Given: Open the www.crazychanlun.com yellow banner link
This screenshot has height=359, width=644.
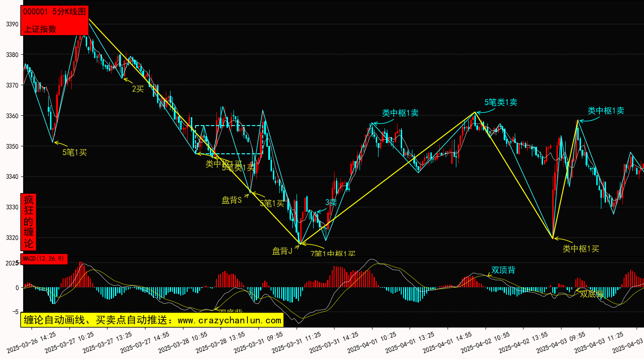Looking at the screenshot, I should pyautogui.click(x=152, y=320).
